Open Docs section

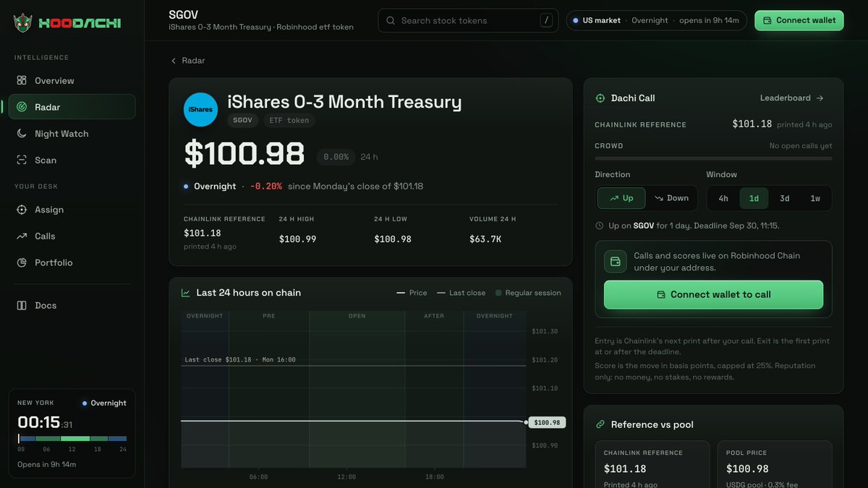tap(72, 305)
